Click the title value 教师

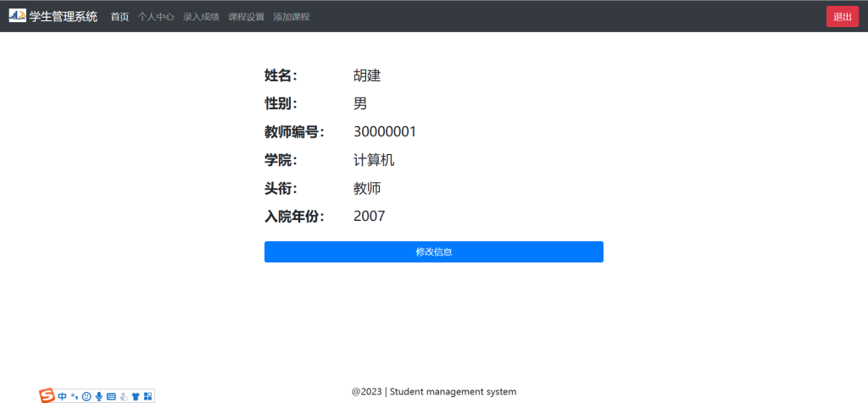coord(367,189)
